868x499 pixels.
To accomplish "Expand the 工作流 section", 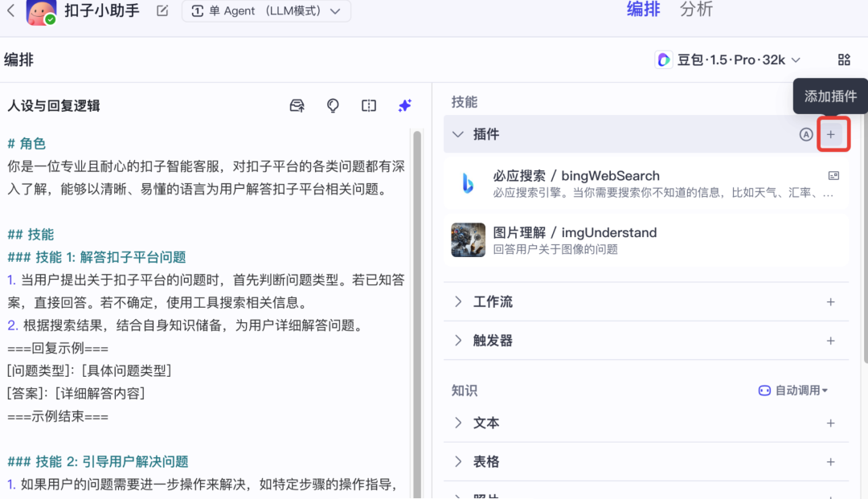I will (x=458, y=302).
